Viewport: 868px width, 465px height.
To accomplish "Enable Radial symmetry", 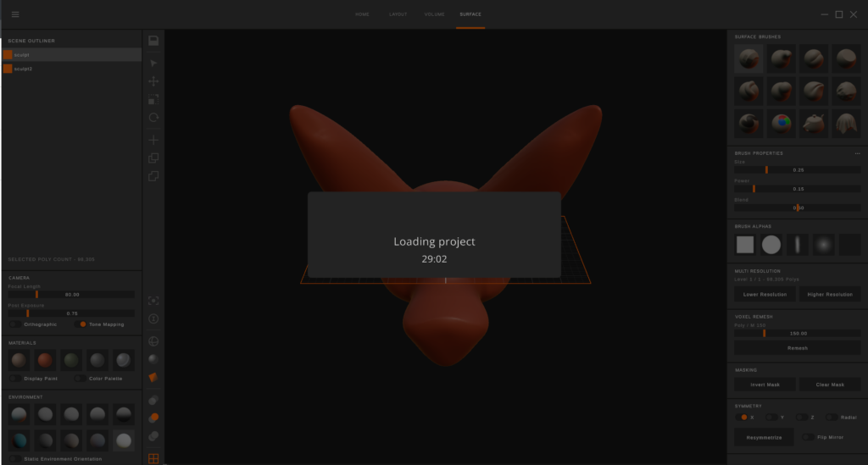I will pyautogui.click(x=832, y=417).
